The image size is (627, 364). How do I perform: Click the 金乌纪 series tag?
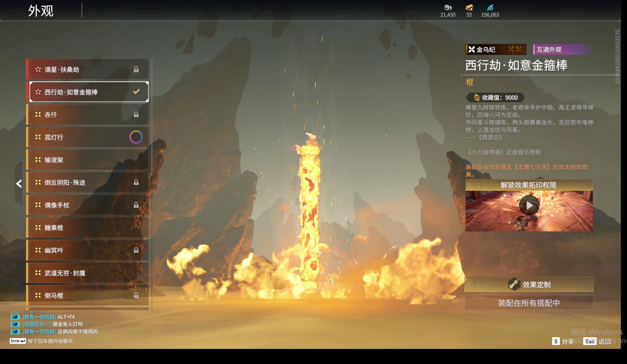[495, 50]
